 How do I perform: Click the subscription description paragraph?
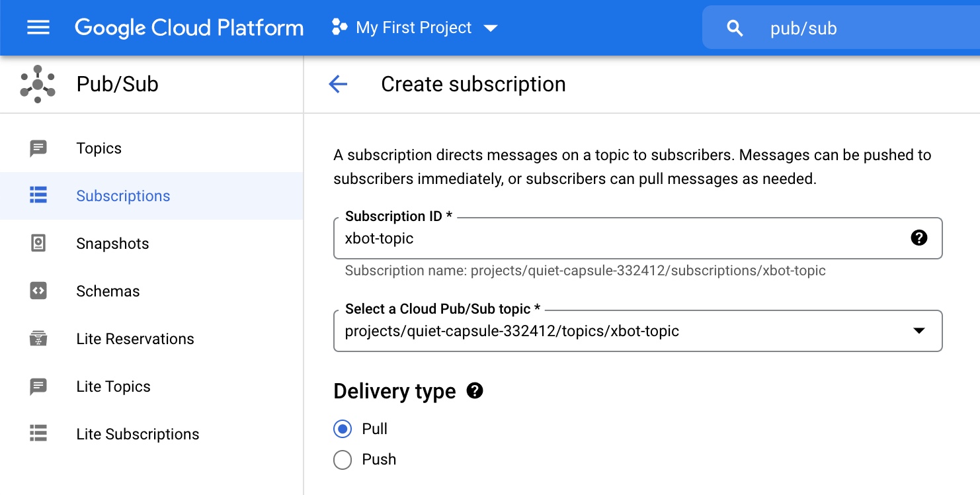pos(632,167)
